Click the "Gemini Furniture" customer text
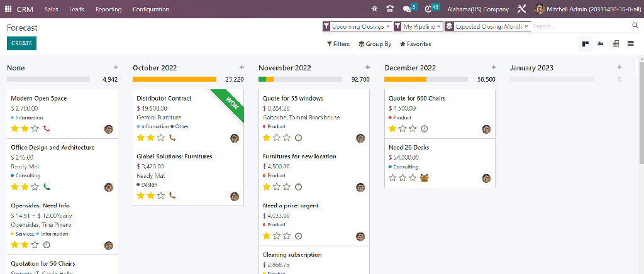Screen dimensions: 644x274 click(158, 118)
